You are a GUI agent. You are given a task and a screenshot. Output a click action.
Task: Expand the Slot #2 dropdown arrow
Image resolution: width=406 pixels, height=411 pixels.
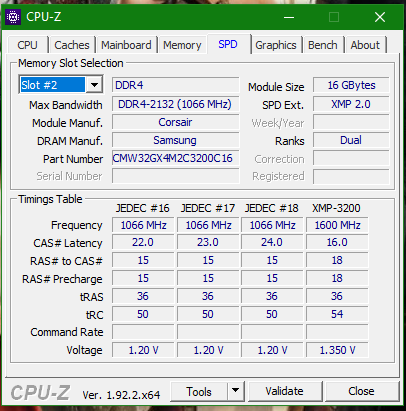pyautogui.click(x=94, y=85)
